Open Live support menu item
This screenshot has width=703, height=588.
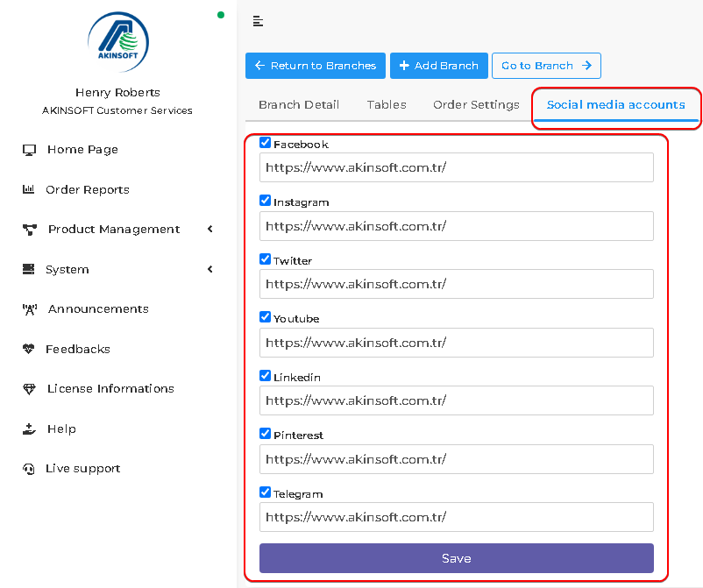click(83, 469)
